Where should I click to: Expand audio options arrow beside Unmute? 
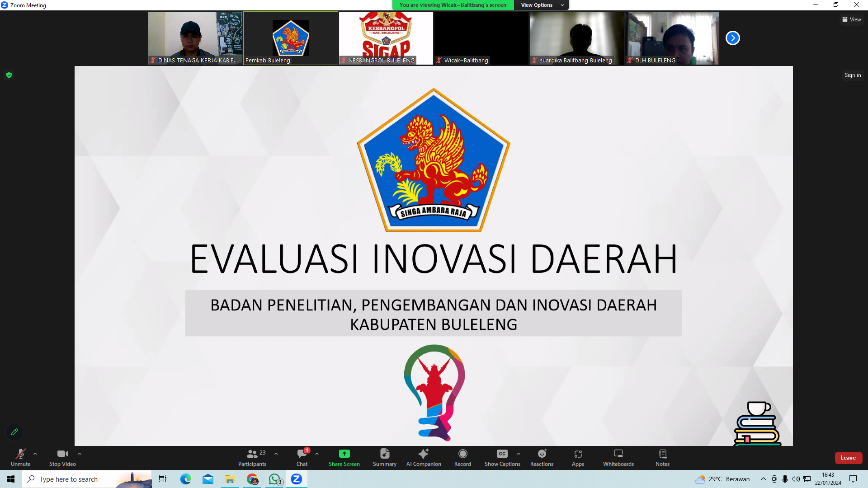coord(35,454)
